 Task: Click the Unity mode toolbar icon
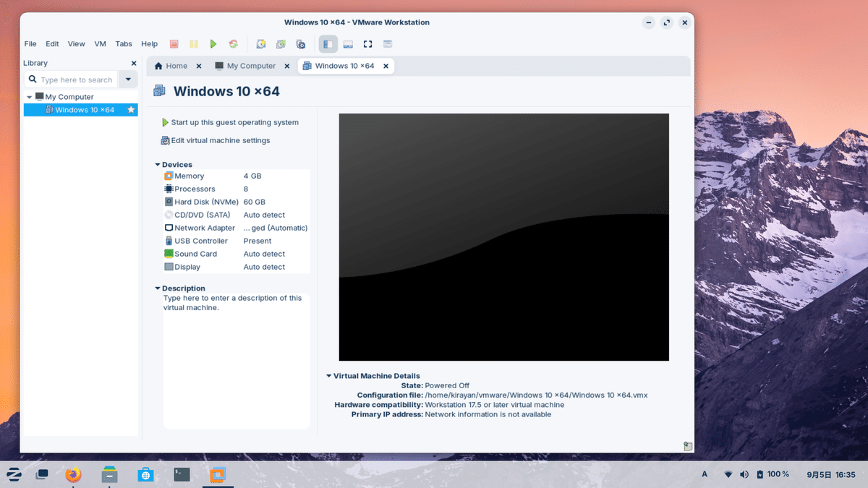[388, 44]
